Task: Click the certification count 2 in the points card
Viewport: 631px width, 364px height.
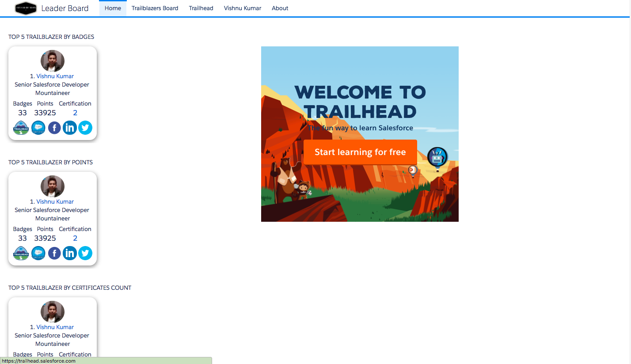Action: tap(75, 238)
